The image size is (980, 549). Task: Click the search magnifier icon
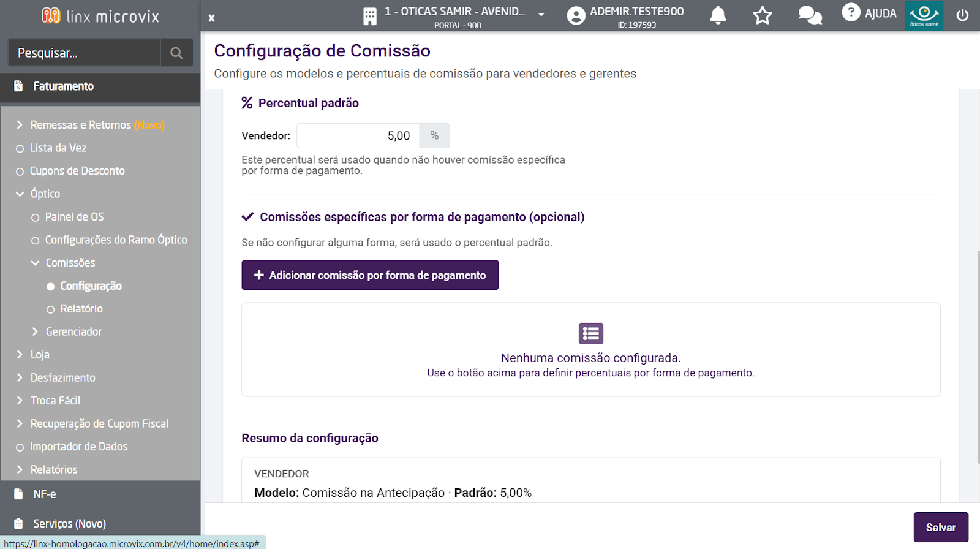(x=176, y=53)
